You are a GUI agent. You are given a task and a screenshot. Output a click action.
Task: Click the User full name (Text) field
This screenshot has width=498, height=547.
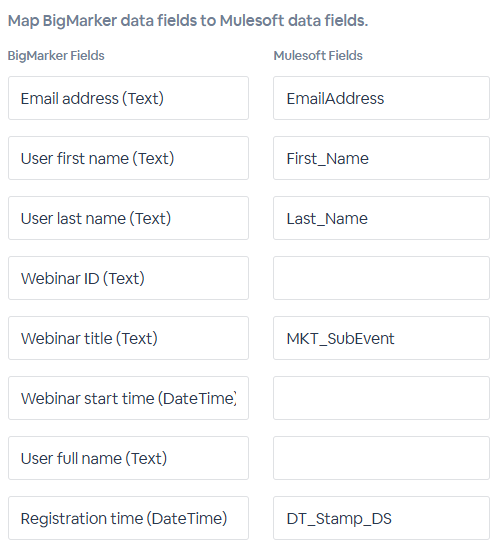[128, 458]
